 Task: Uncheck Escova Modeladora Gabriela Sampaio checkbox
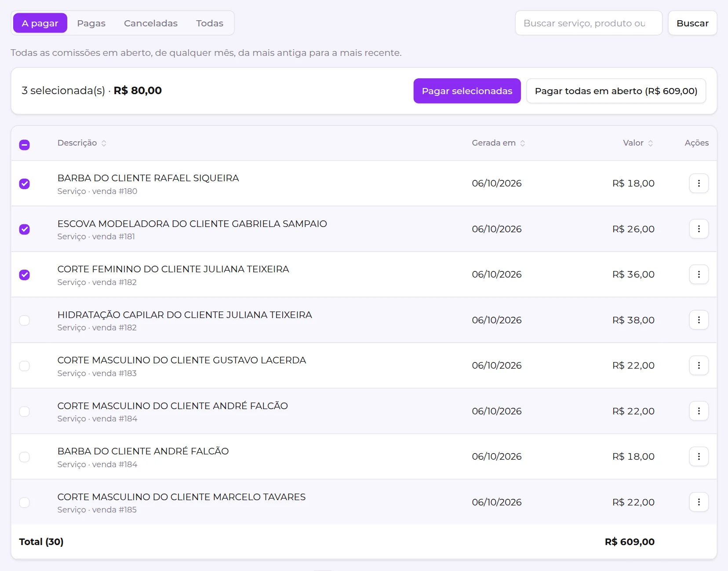25,229
